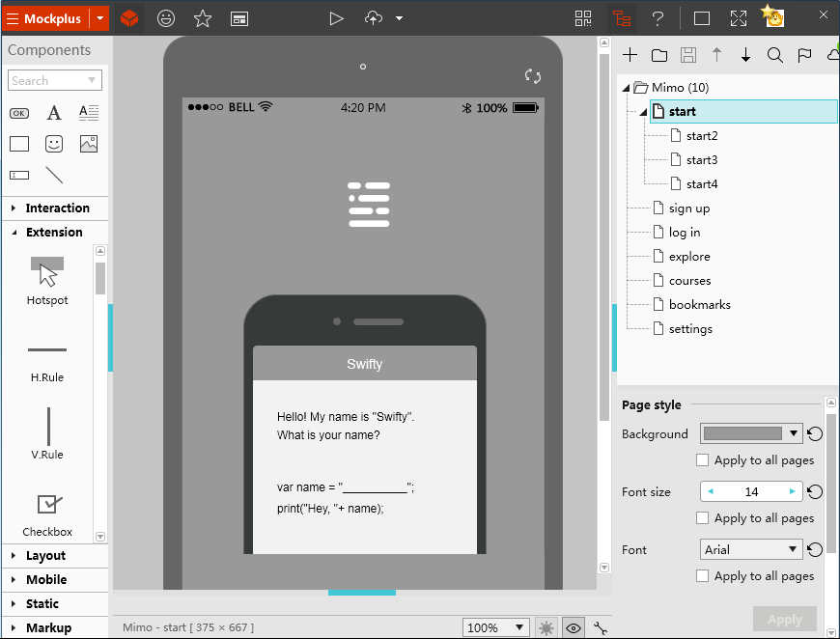The height and width of the screenshot is (639, 840).
Task: Select the image placeholder component
Action: coord(89,144)
